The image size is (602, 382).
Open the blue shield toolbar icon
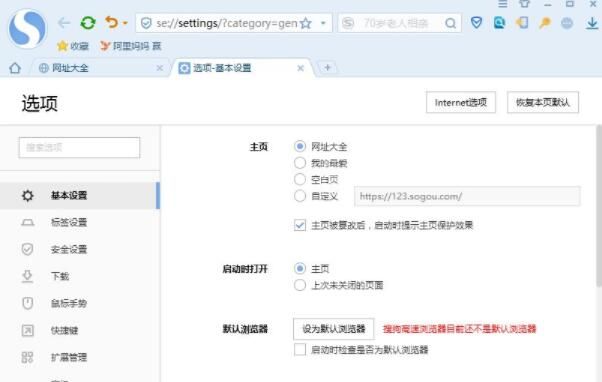click(476, 23)
